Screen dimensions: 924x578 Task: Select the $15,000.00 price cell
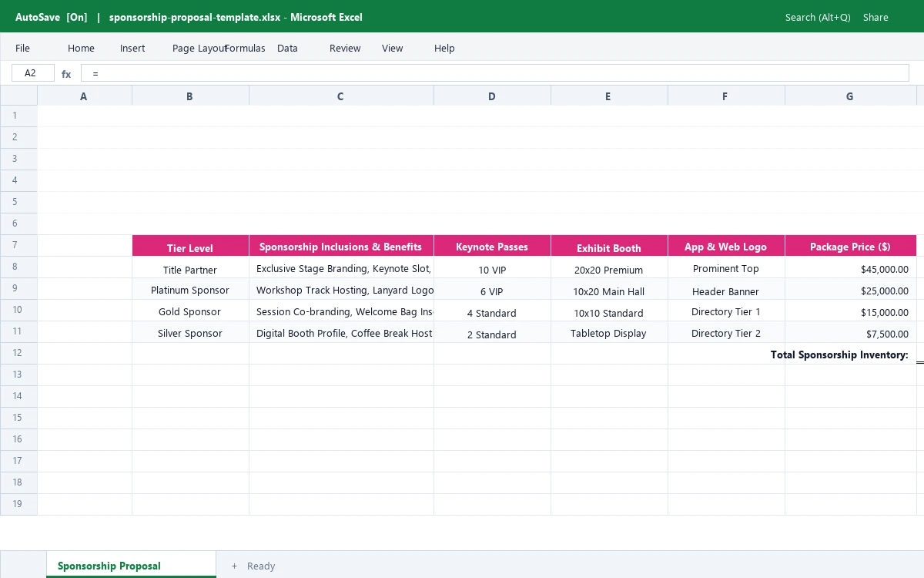[851, 311]
